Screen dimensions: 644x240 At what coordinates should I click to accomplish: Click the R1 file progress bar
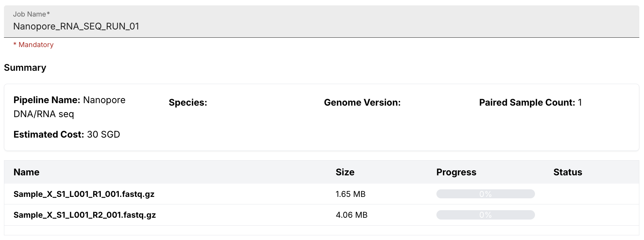click(x=485, y=194)
